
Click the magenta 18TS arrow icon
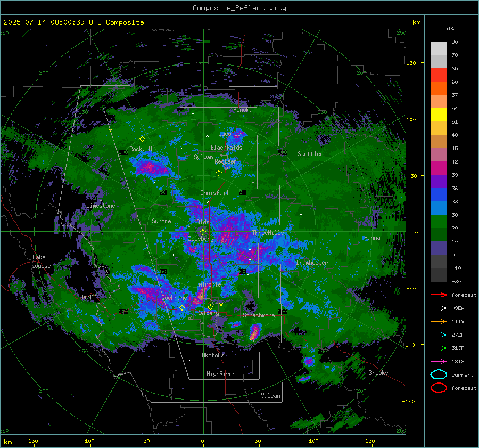pyautogui.click(x=439, y=362)
